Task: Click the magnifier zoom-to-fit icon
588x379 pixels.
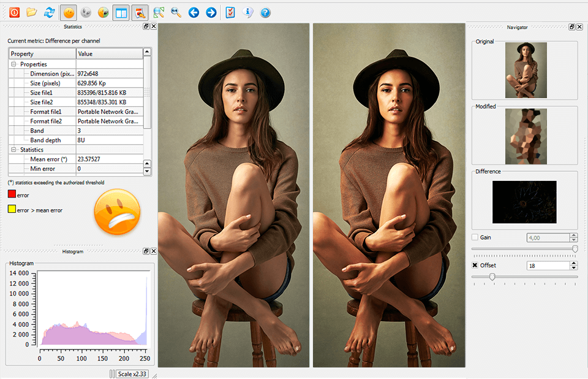Action: [x=176, y=12]
